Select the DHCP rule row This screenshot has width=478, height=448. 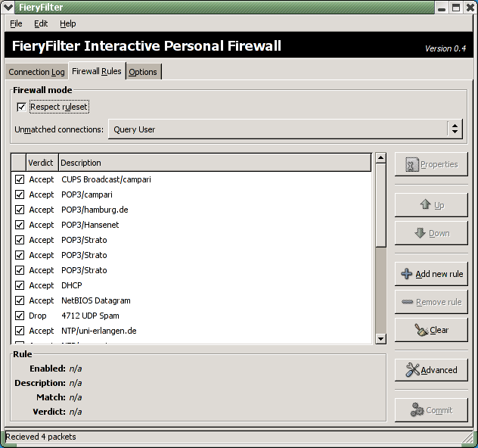[x=191, y=285]
